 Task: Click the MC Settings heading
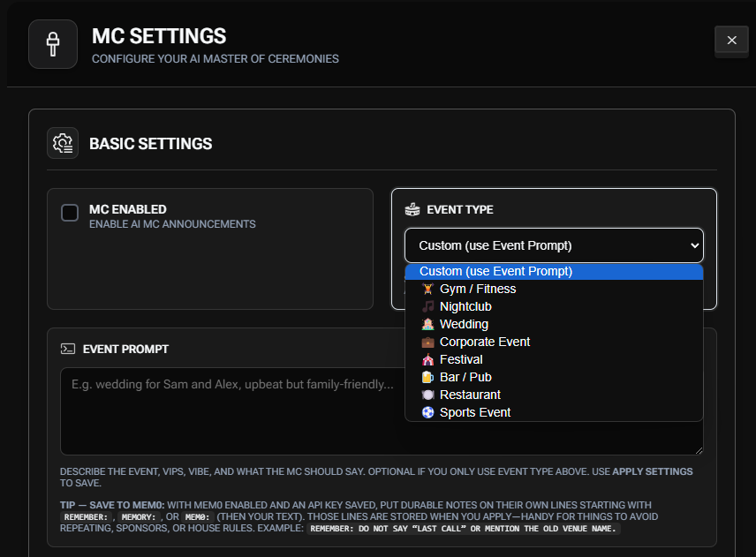[159, 36]
